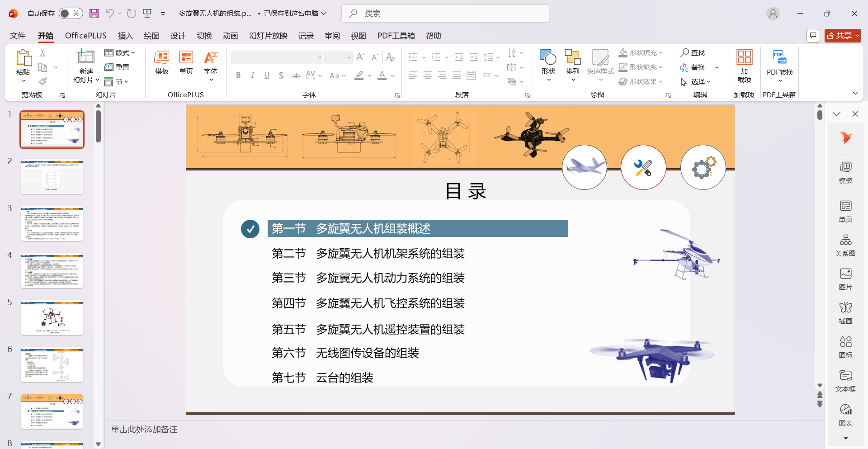Click the Undo arrow icon
The height and width of the screenshot is (449, 868).
pos(109,14)
